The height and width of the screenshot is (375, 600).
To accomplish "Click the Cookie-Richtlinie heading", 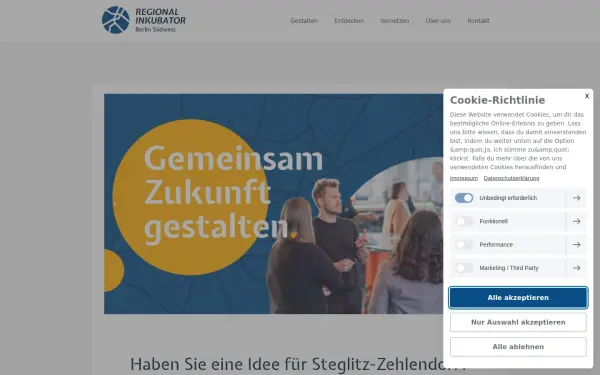I will (x=497, y=100).
